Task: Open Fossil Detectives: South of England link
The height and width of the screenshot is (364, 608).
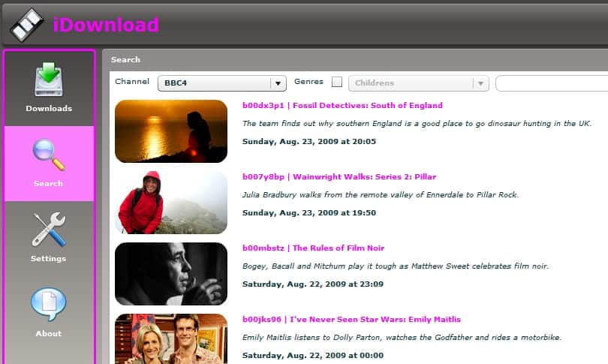Action: pyautogui.click(x=342, y=105)
